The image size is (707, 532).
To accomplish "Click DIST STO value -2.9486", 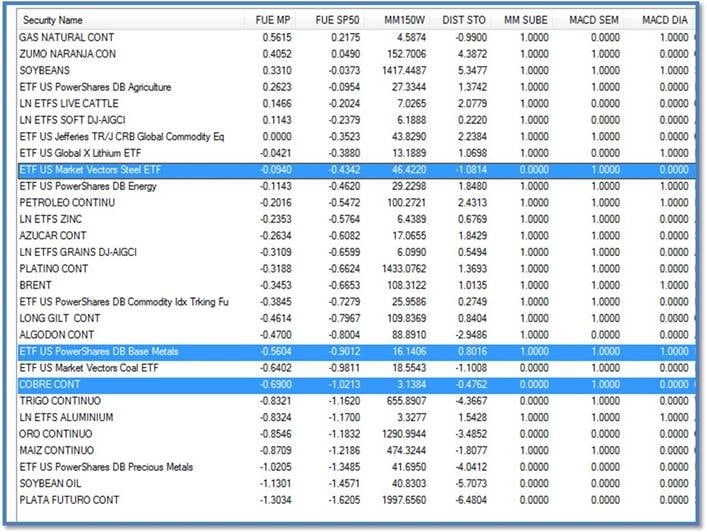I will 471,335.
